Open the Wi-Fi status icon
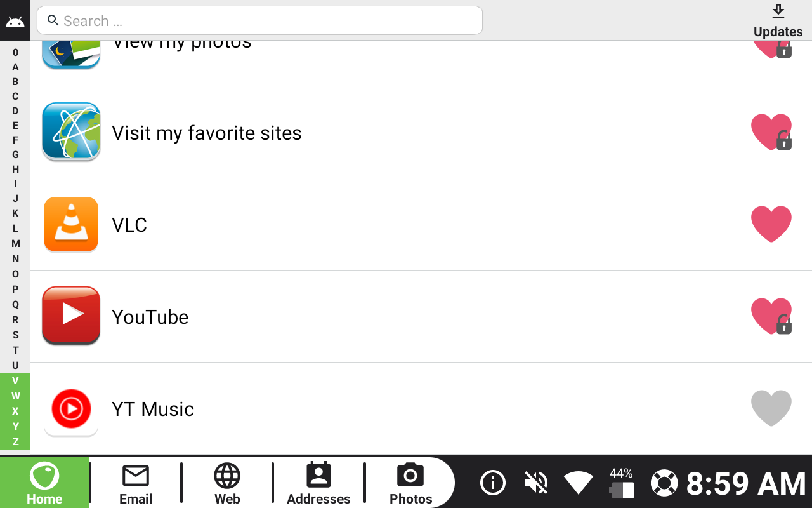This screenshot has width=812, height=508. [579, 483]
